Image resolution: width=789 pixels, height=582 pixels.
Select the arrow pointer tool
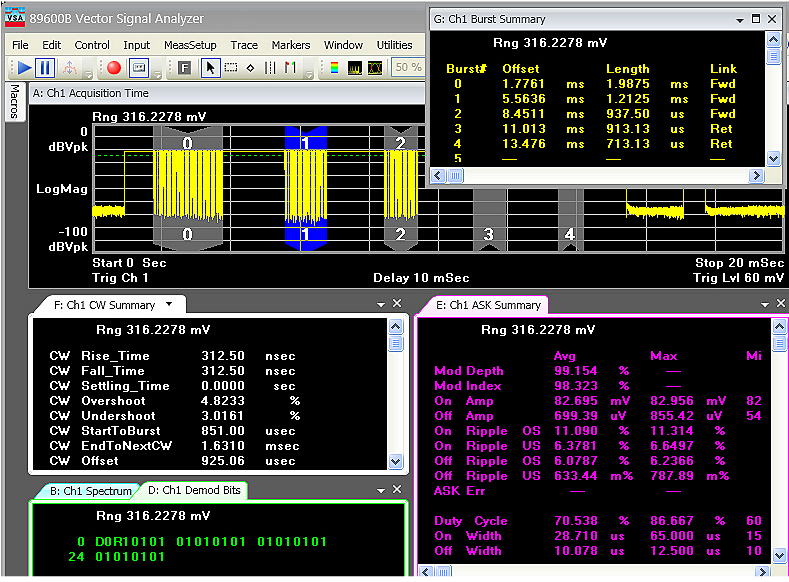tap(210, 68)
